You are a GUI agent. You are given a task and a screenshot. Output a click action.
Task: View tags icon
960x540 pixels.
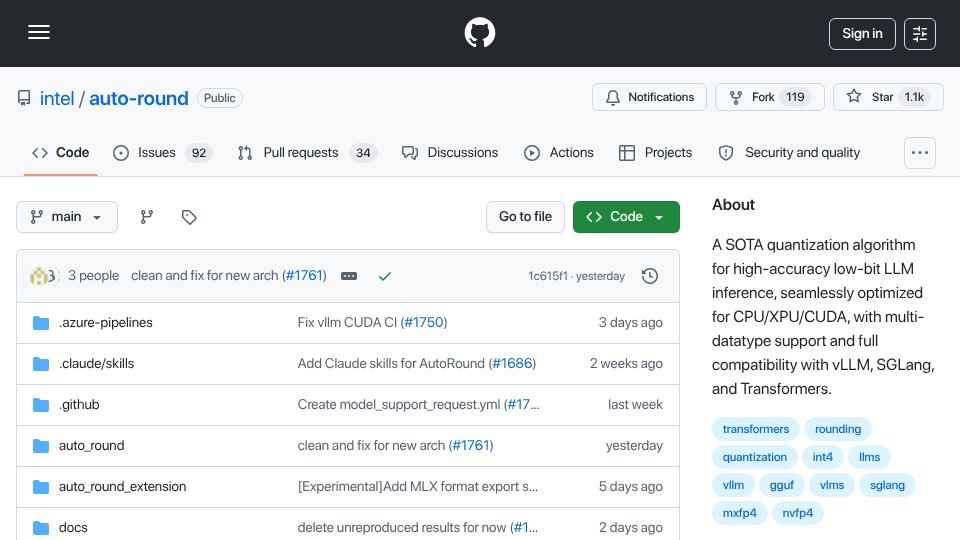[189, 217]
